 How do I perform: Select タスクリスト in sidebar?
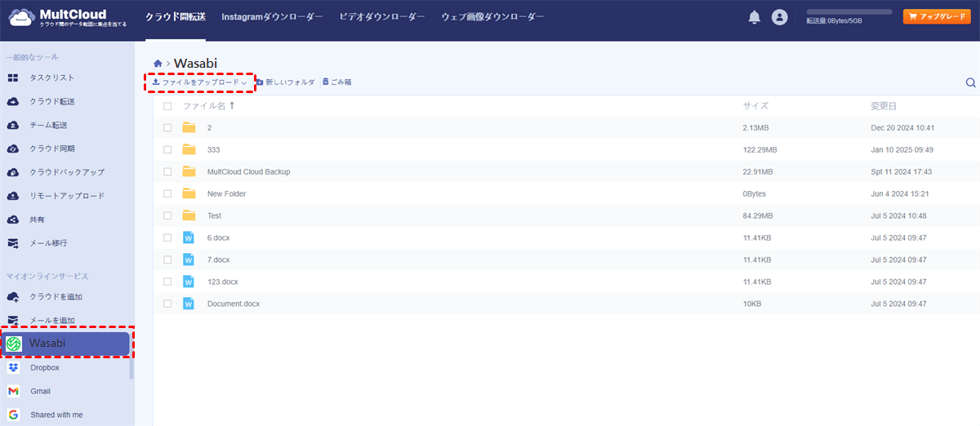(52, 78)
